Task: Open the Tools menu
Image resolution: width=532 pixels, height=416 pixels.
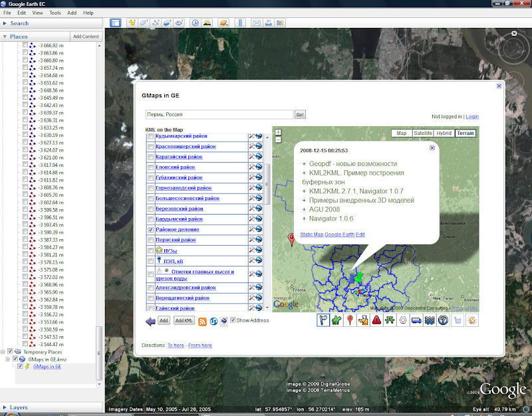Action: tap(55, 13)
